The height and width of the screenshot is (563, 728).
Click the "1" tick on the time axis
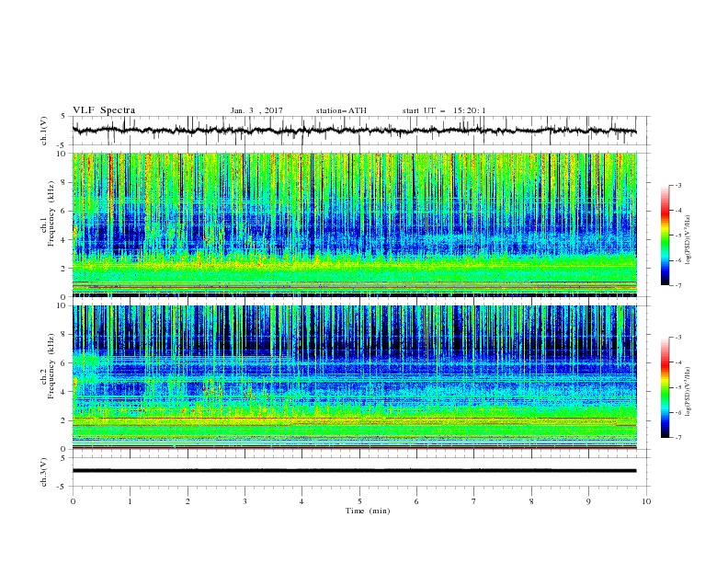pos(130,501)
